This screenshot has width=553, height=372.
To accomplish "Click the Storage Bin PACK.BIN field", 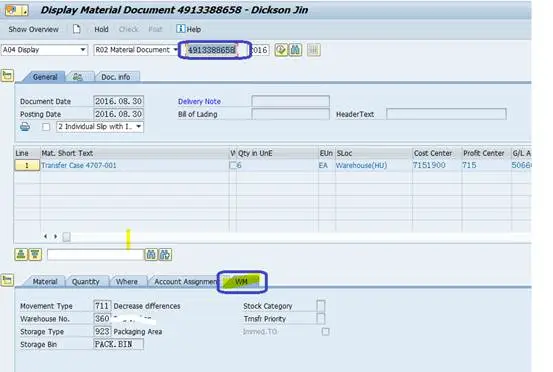I will coord(118,344).
